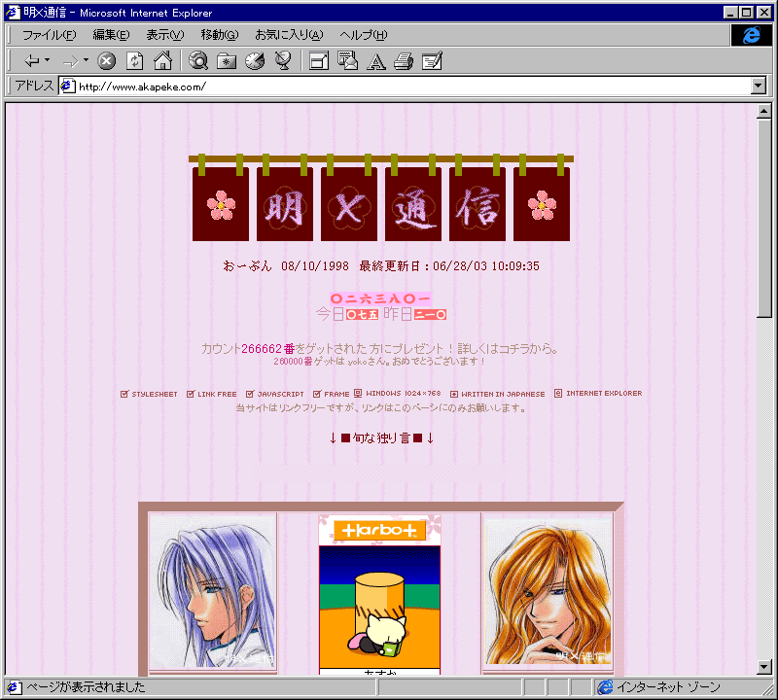Image resolution: width=778 pixels, height=700 pixels.
Task: Go to the Home page icon
Action: point(162,61)
